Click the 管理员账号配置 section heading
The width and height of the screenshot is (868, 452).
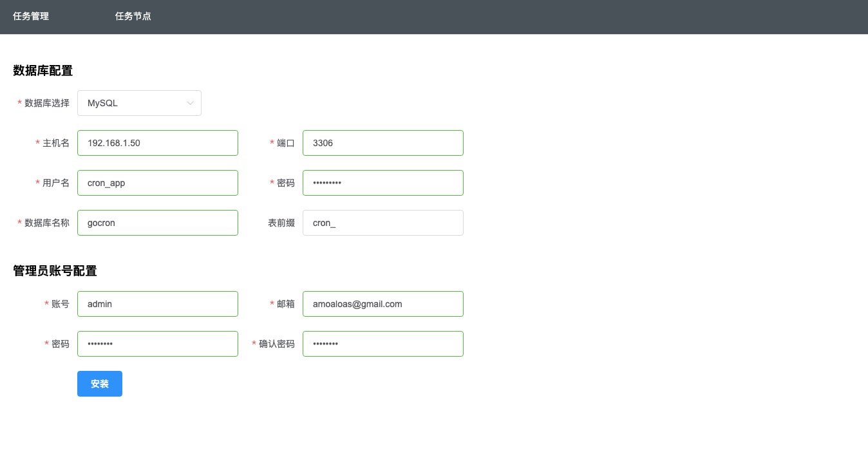55,271
